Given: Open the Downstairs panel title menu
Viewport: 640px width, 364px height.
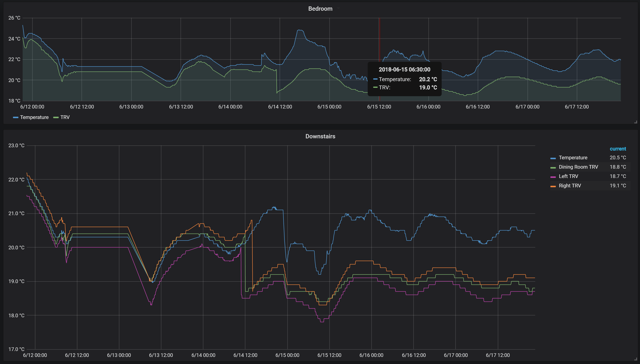Looking at the screenshot, I should point(320,136).
